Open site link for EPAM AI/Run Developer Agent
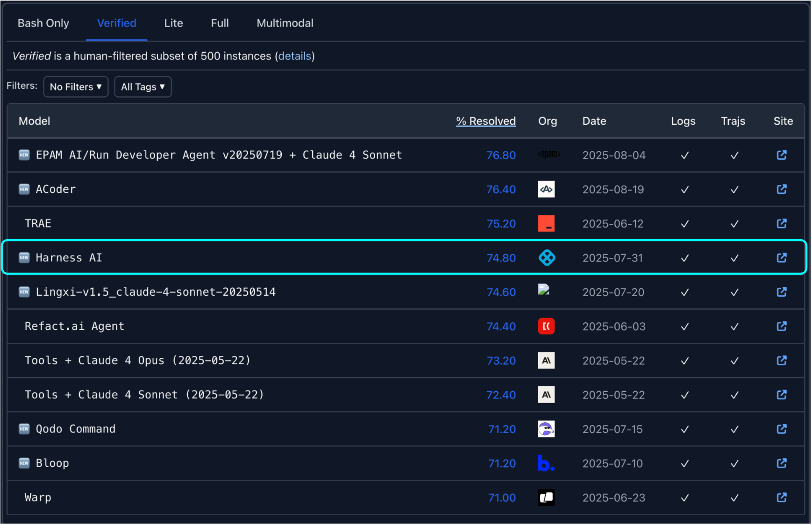Image resolution: width=812 pixels, height=525 pixels. (x=782, y=155)
